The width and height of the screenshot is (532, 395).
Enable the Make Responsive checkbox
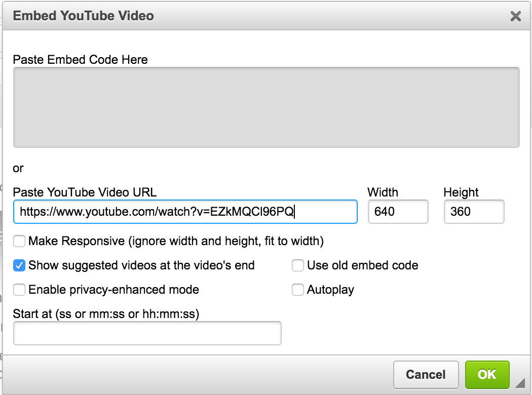pos(19,241)
